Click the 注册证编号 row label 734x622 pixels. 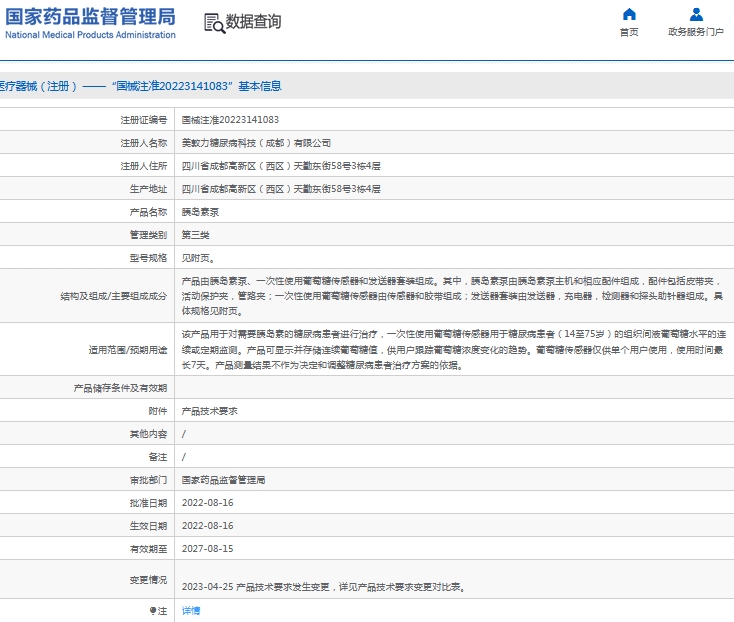point(144,120)
